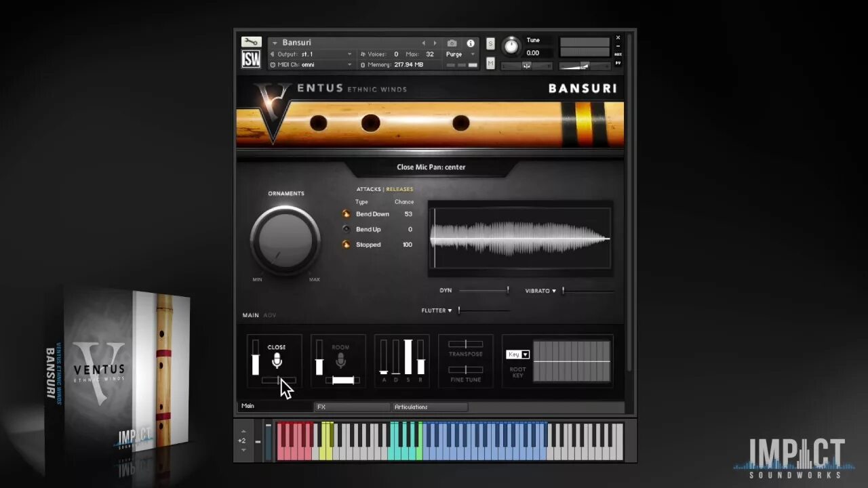Turn the Ornaments knob
Screen dimensions: 868x488
pos(285,239)
